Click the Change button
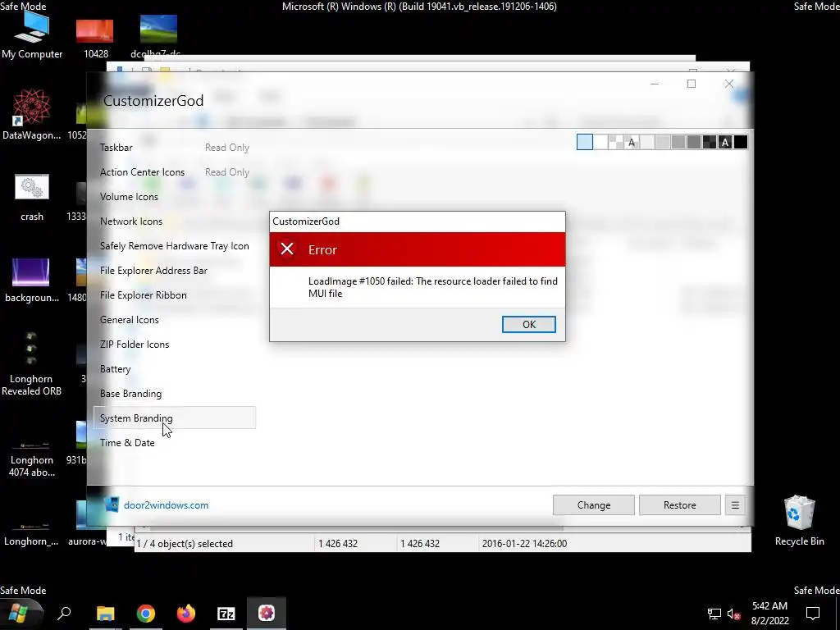Viewport: 840px width, 630px height. pos(594,505)
